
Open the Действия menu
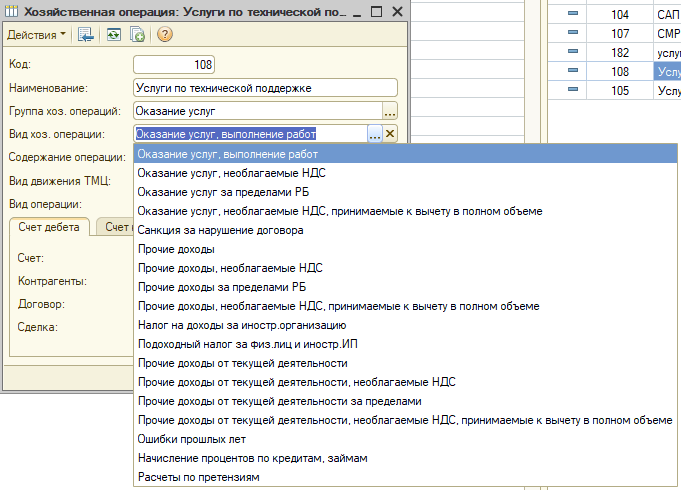36,34
